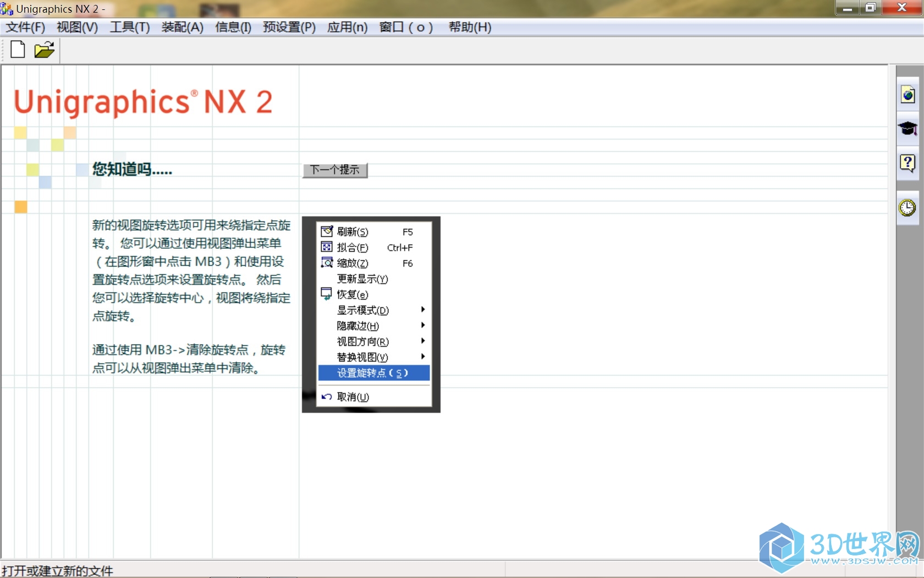Viewport: 924px width, 578px height.
Task: Restore down the Unigraphics NX 2 window
Action: click(x=871, y=8)
